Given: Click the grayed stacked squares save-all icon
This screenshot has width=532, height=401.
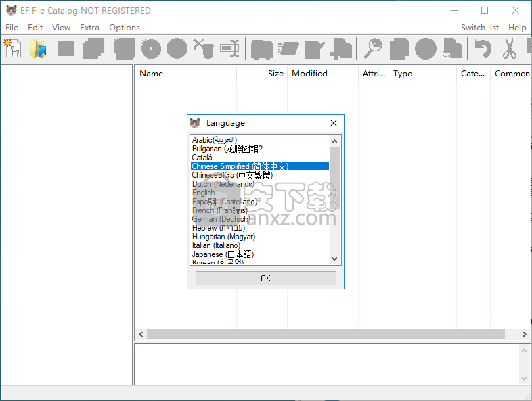Looking at the screenshot, I should pyautogui.click(x=93, y=48).
